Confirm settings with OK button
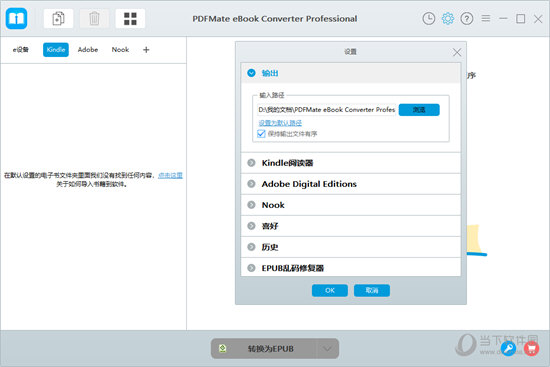The height and width of the screenshot is (367, 550). pos(330,291)
